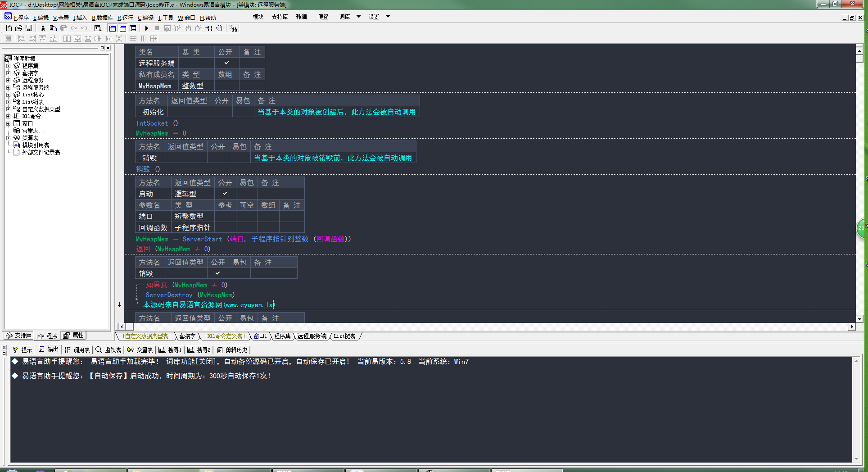Click the binoculars help search icon

233,28
